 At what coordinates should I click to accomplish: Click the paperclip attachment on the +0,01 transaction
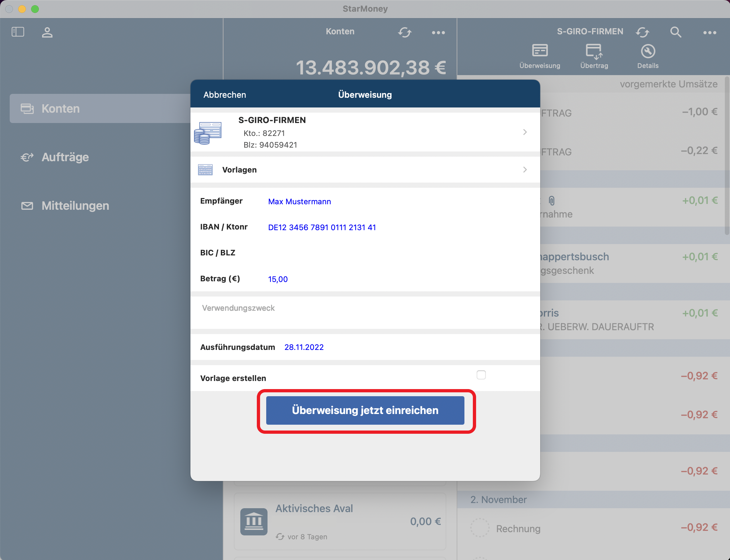[552, 201]
